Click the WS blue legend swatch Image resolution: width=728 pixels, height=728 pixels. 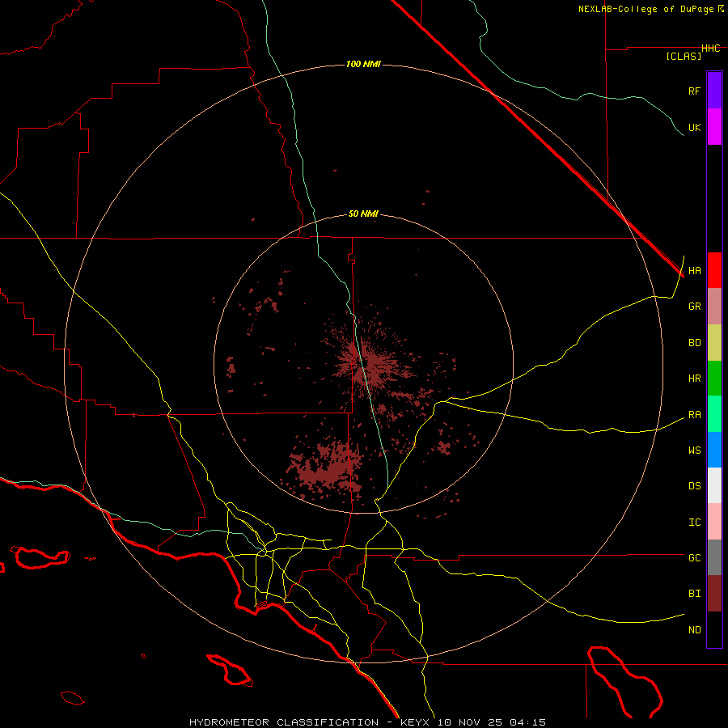click(714, 450)
